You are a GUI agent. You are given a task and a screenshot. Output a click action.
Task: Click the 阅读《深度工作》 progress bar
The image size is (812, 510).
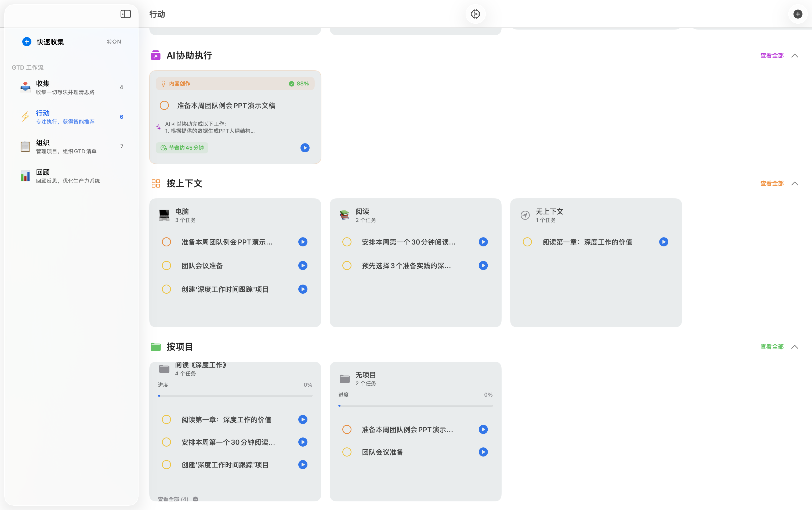tap(235, 396)
